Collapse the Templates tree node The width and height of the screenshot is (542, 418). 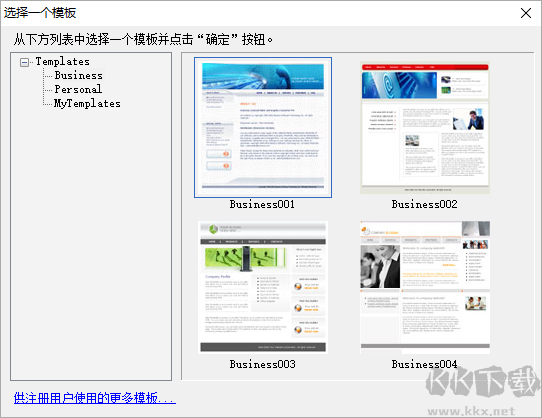tap(25, 63)
